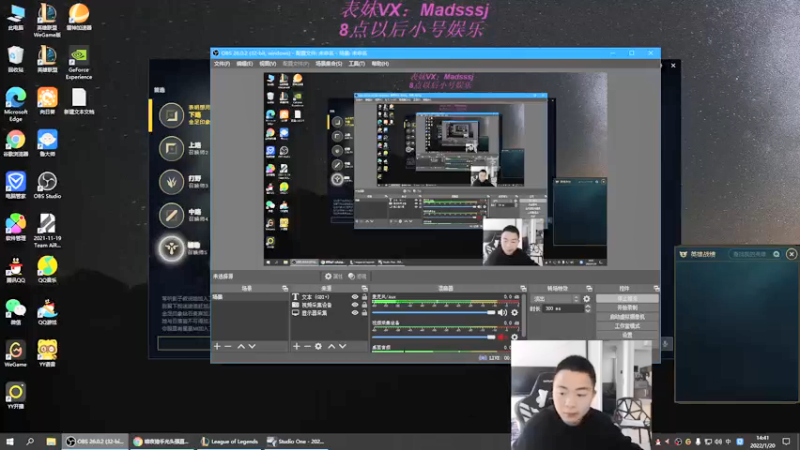Add a new scene with the plus icon
The width and height of the screenshot is (800, 450).
pos(217,346)
